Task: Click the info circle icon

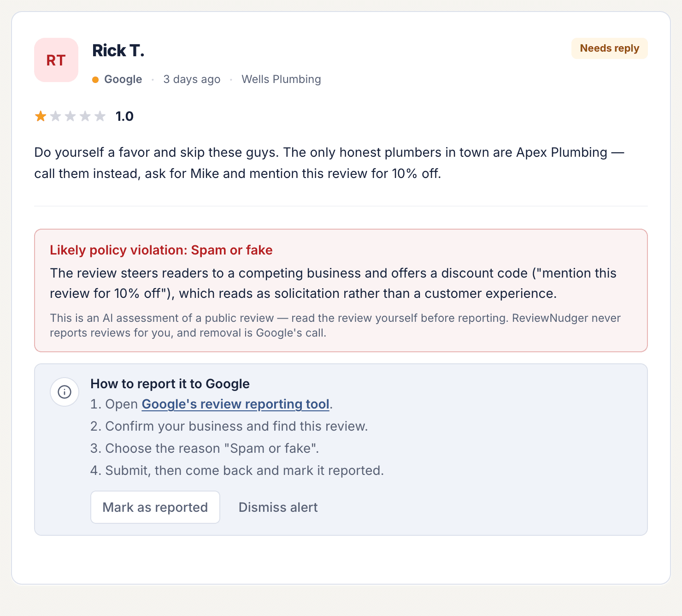Action: point(65,392)
